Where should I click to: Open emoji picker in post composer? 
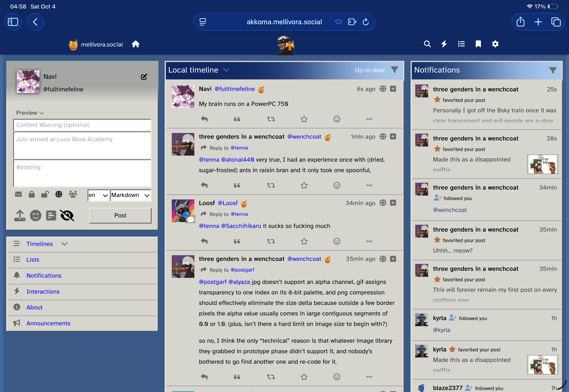(x=36, y=215)
